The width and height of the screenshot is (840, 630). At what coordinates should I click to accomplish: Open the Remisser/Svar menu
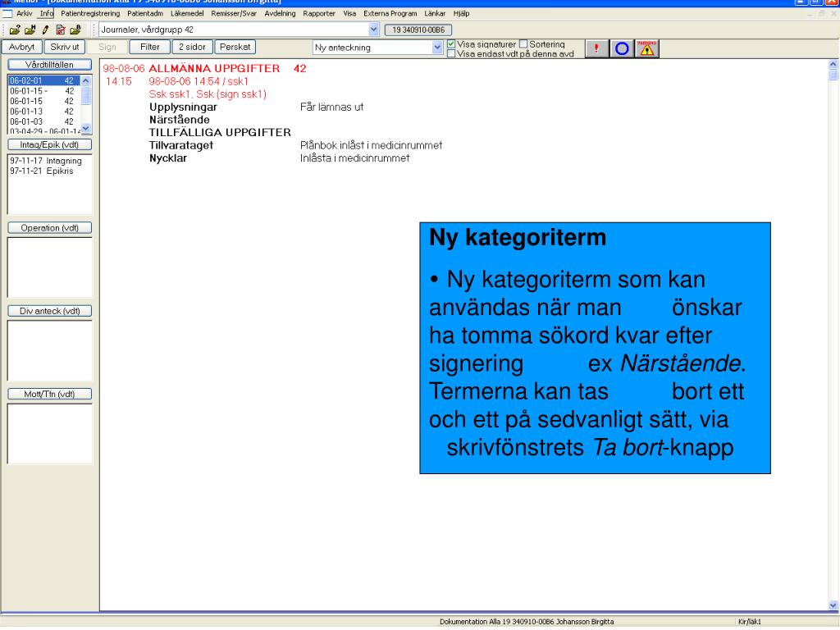tap(234, 13)
